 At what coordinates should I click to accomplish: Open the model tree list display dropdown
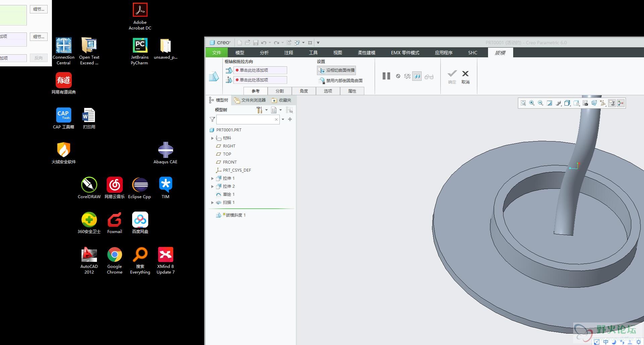[x=276, y=110]
